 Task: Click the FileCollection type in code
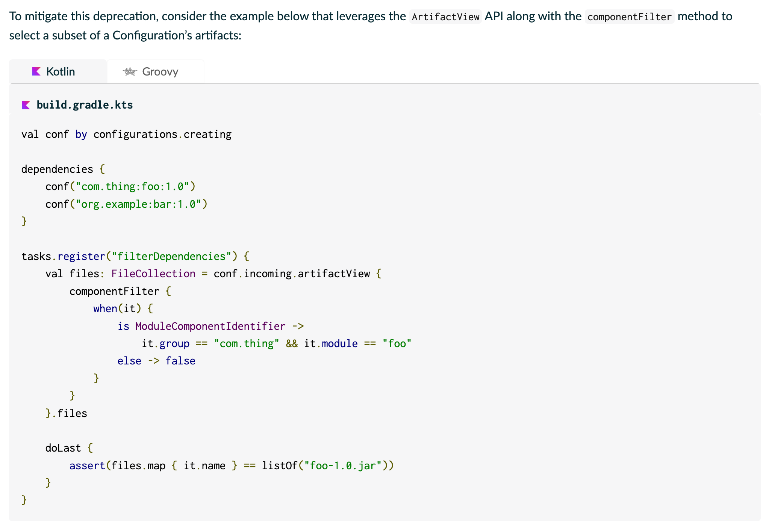coord(153,274)
